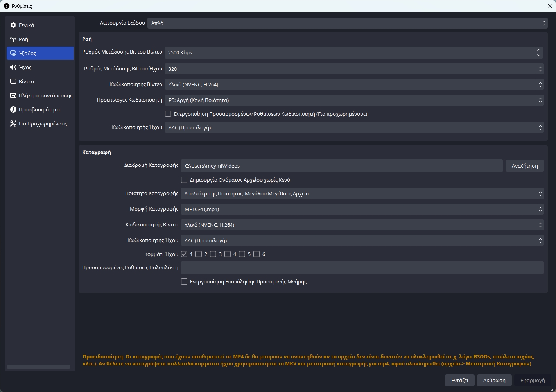
Task: Click the antenna icon next to Ροή
Action: pos(13,39)
